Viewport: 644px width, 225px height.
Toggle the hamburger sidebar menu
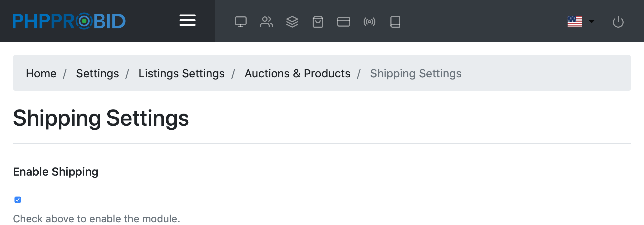click(188, 20)
